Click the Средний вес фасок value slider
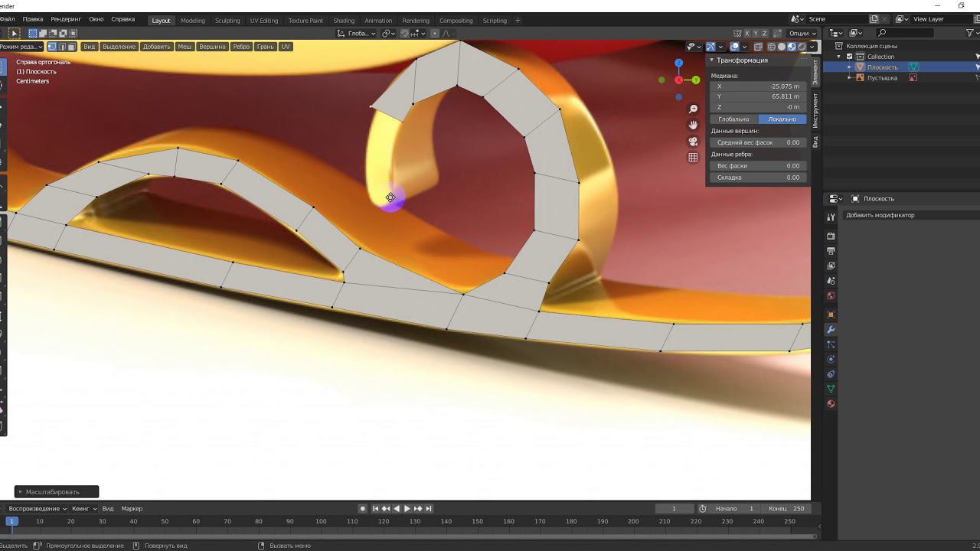 coord(757,142)
